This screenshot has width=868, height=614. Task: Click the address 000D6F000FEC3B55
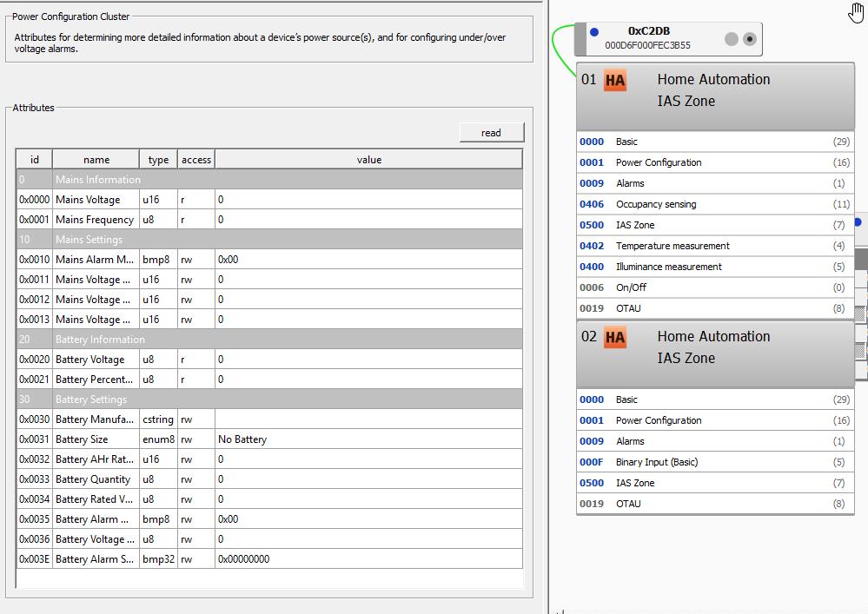647,45
